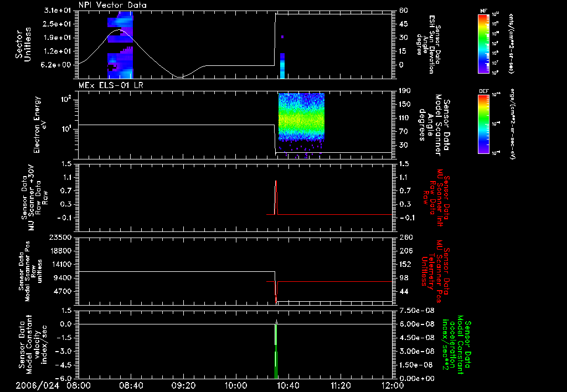This screenshot has height=392, width=567.
Task: Click the red 'MU Scanner Pos Telemetry' label
Action: (435, 271)
